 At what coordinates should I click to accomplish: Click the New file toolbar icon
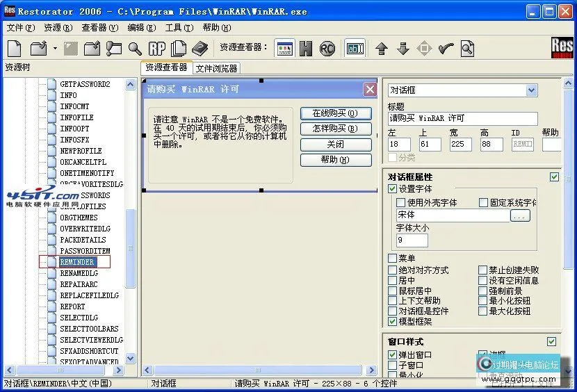coord(14,48)
